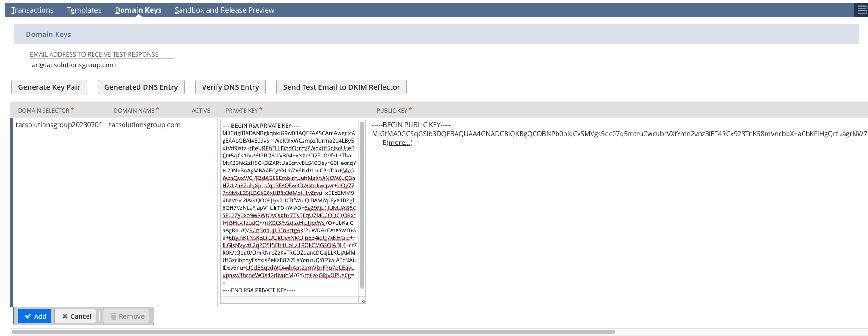Click the Generated DNS Entry button
Screen dimensions: 868x336
[x=141, y=87]
